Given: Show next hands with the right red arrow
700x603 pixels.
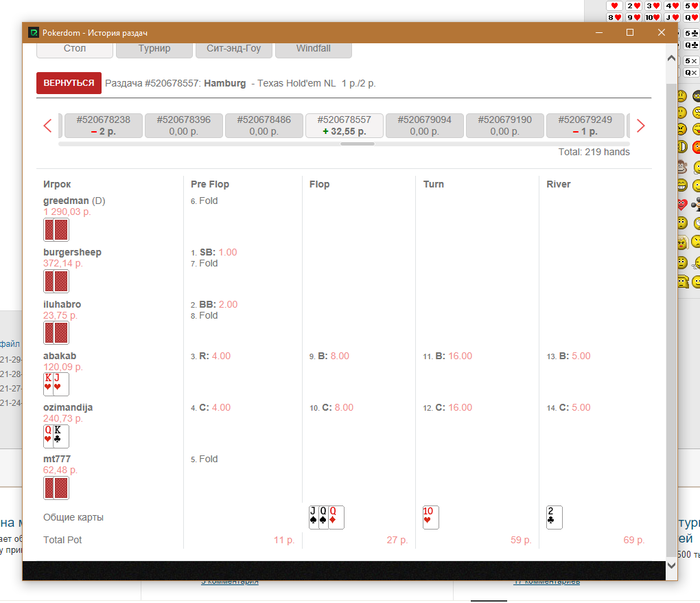Looking at the screenshot, I should (641, 126).
